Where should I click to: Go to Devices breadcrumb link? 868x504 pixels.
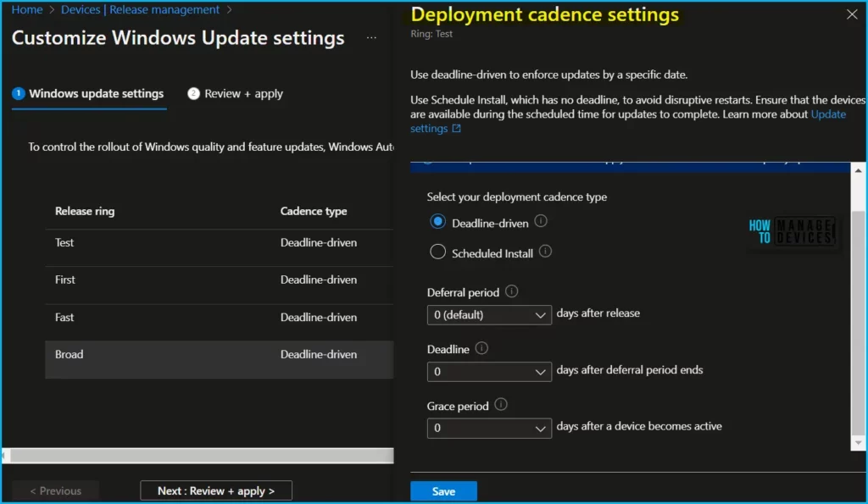pos(81,9)
